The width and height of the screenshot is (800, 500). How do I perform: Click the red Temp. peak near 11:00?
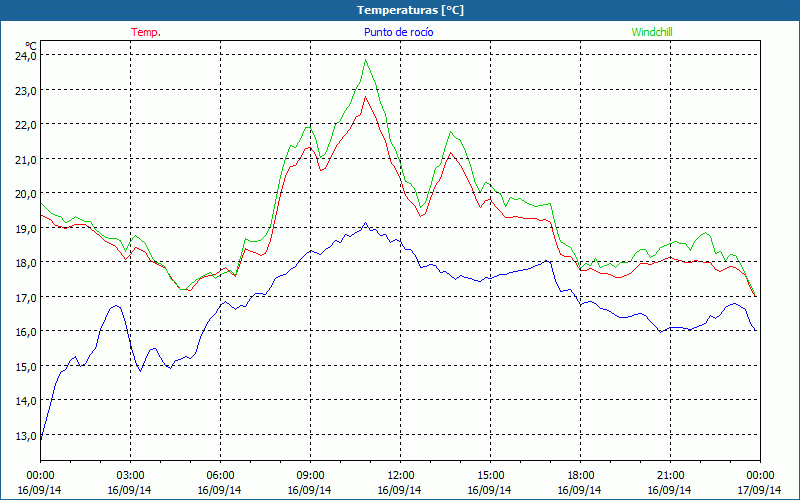pos(365,96)
